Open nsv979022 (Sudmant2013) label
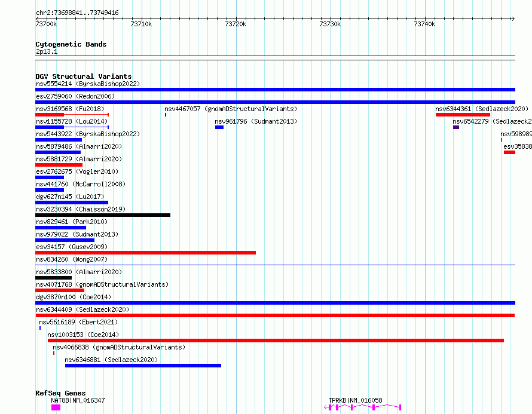 tap(77, 234)
